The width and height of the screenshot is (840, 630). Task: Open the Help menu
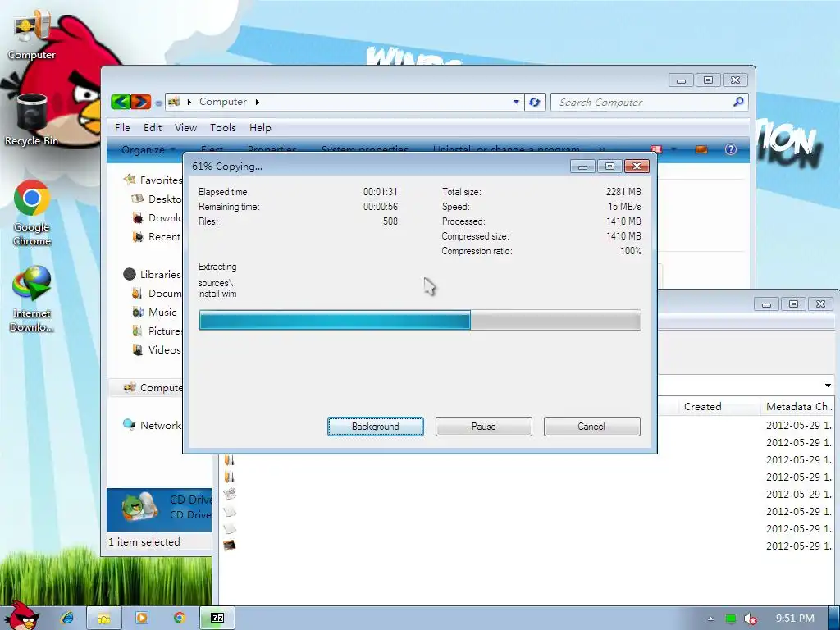(x=260, y=127)
